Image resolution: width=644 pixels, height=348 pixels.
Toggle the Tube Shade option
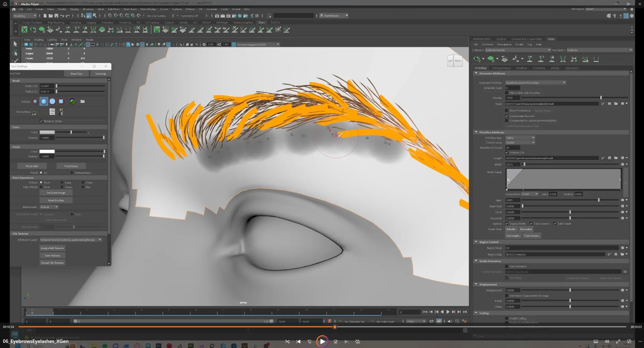pos(555,224)
